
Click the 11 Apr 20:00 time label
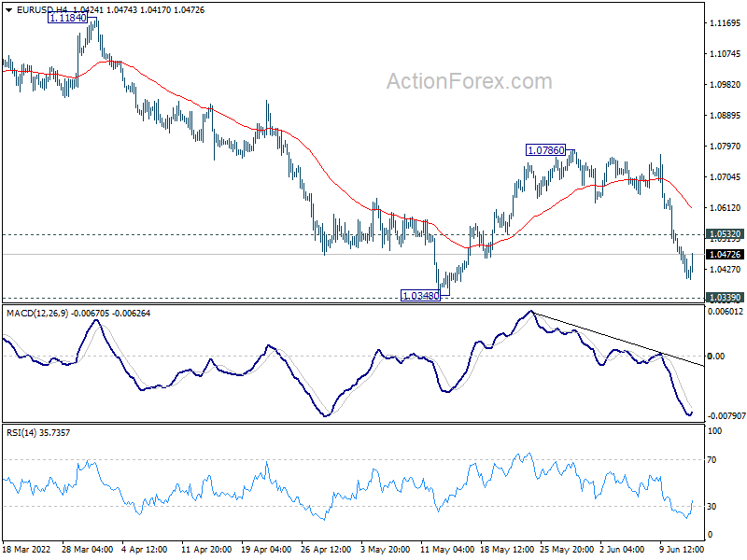(206, 550)
